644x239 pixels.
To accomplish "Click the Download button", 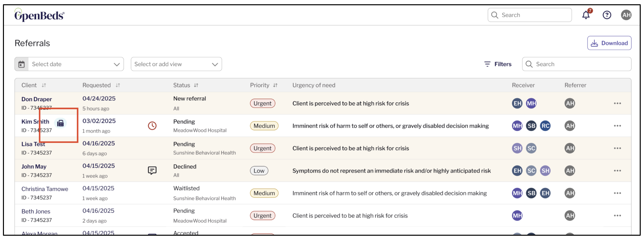I will (609, 43).
